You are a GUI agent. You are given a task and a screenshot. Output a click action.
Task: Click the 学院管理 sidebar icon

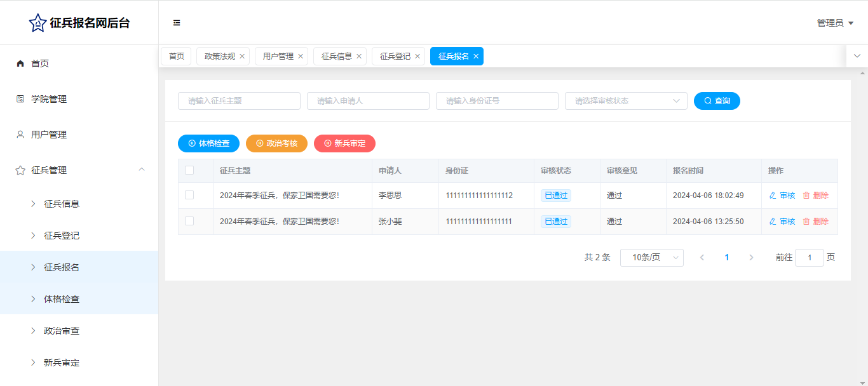[20, 99]
